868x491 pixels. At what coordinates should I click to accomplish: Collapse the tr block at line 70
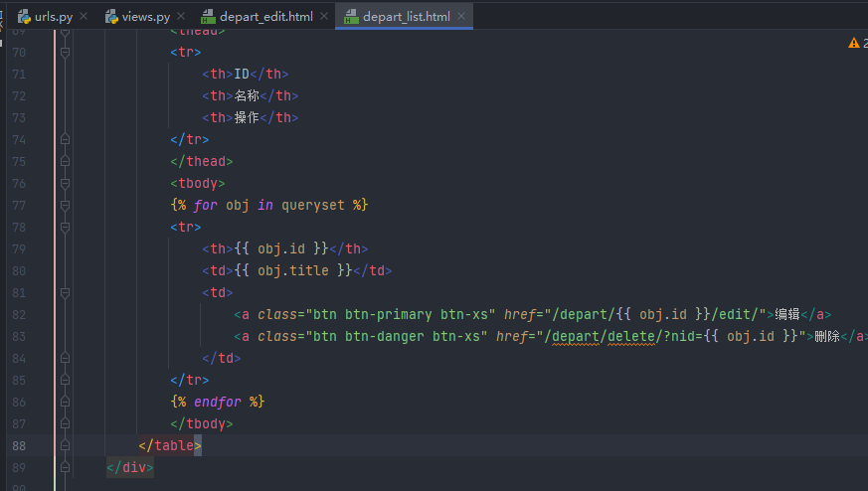click(x=65, y=52)
